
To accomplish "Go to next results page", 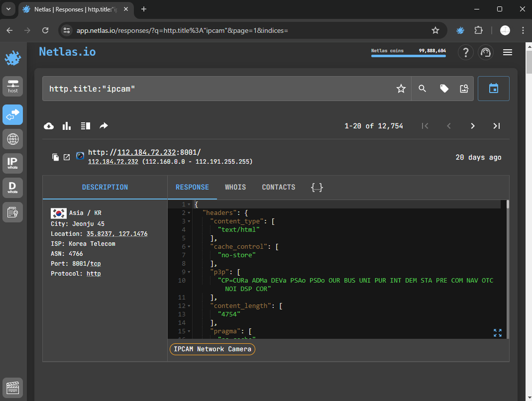I will tap(473, 126).
